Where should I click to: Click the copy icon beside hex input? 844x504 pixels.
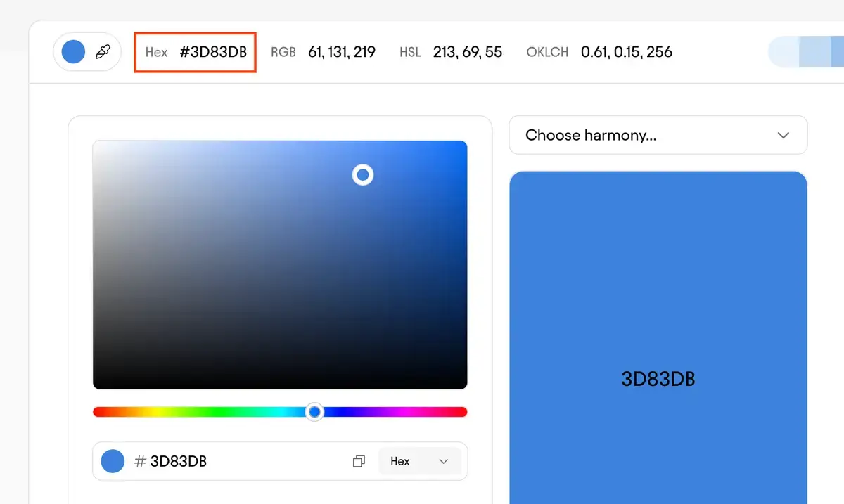click(359, 461)
